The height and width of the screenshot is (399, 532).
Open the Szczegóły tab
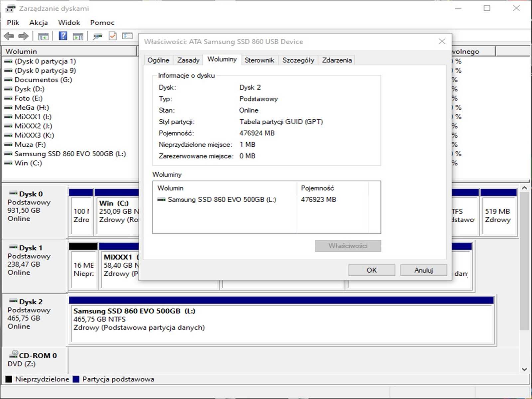[298, 60]
